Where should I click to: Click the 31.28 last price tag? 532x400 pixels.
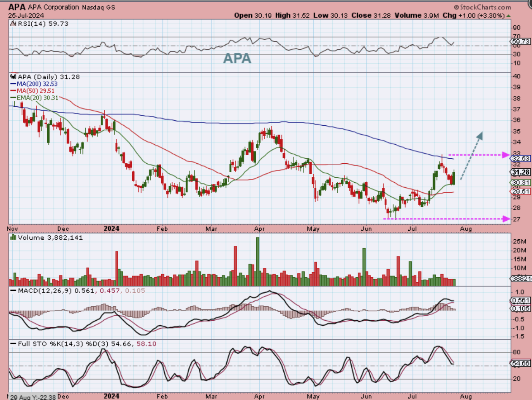pyautogui.click(x=520, y=172)
